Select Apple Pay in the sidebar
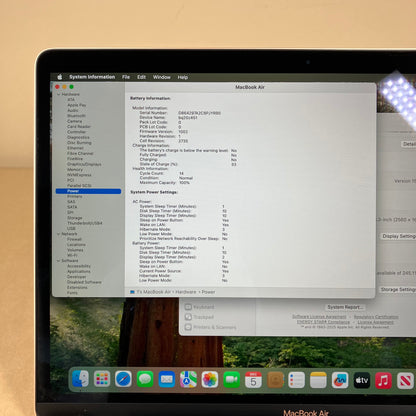Viewport: 416px width, 416px height. (x=77, y=105)
